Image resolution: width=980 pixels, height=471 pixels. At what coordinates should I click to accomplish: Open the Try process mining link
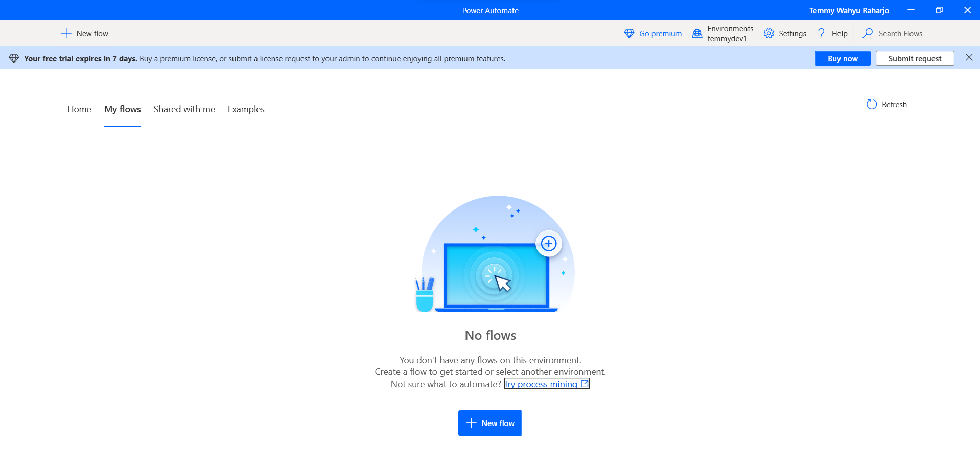point(547,384)
